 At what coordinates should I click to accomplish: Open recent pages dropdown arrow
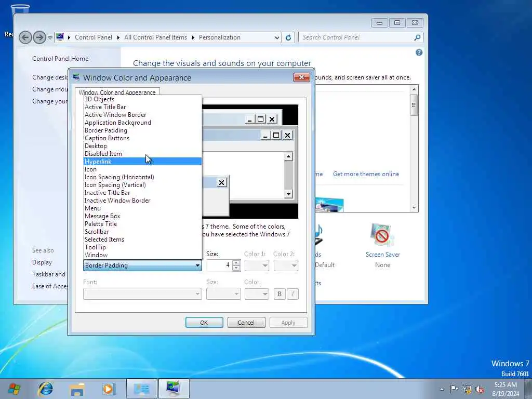pyautogui.click(x=50, y=37)
